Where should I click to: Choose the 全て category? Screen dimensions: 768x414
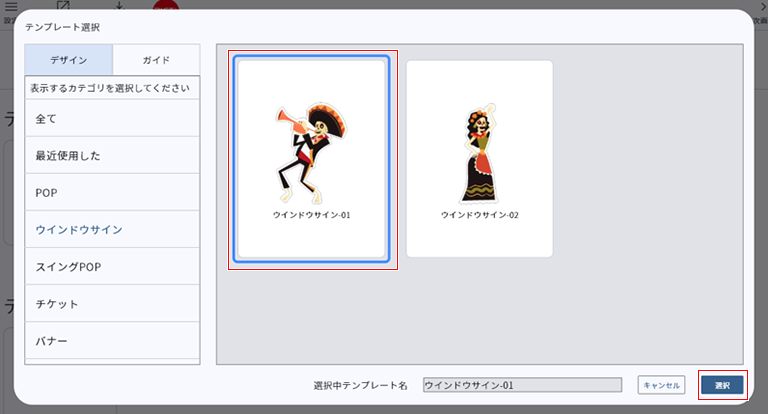(x=112, y=118)
